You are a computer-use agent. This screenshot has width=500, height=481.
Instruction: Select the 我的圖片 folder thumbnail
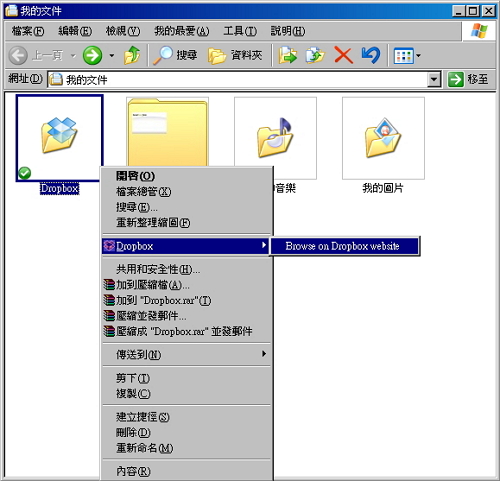(x=383, y=138)
